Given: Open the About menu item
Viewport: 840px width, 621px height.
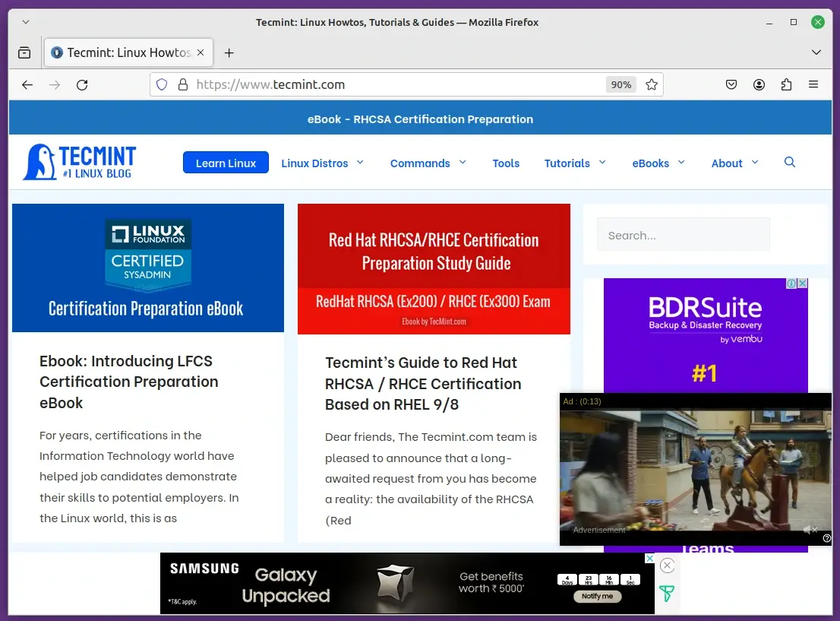Looking at the screenshot, I should [726, 163].
